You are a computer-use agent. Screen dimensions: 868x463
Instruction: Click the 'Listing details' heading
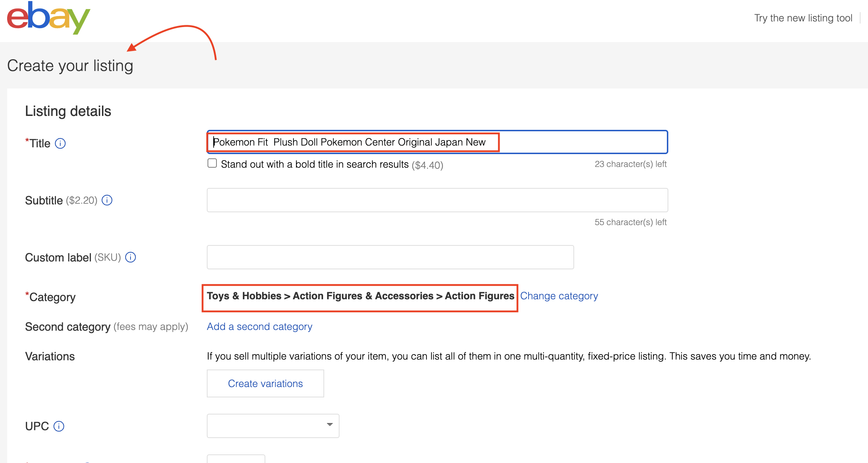point(68,111)
